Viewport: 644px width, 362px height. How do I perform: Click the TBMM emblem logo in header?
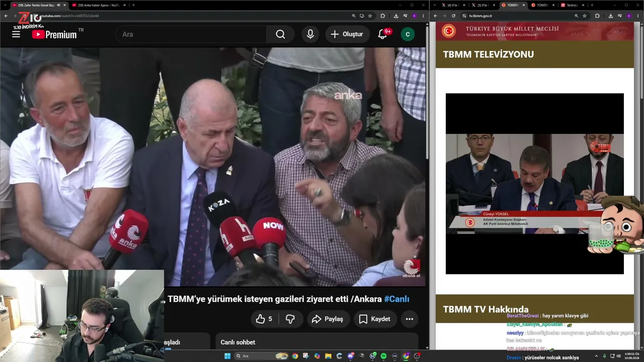tap(449, 31)
